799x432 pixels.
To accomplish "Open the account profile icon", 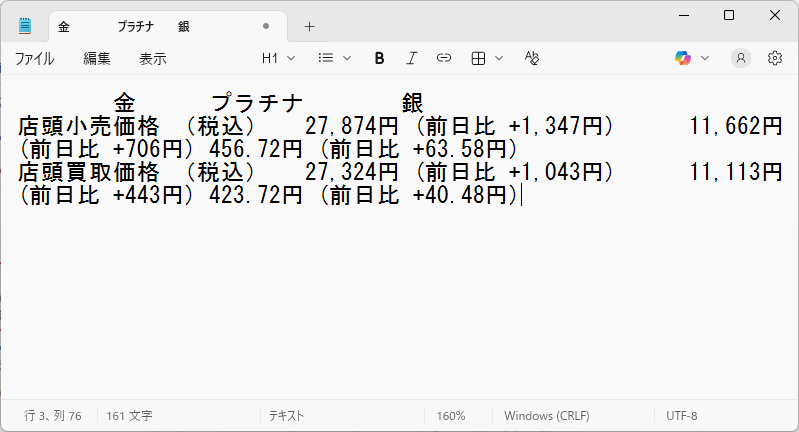I will pos(740,58).
